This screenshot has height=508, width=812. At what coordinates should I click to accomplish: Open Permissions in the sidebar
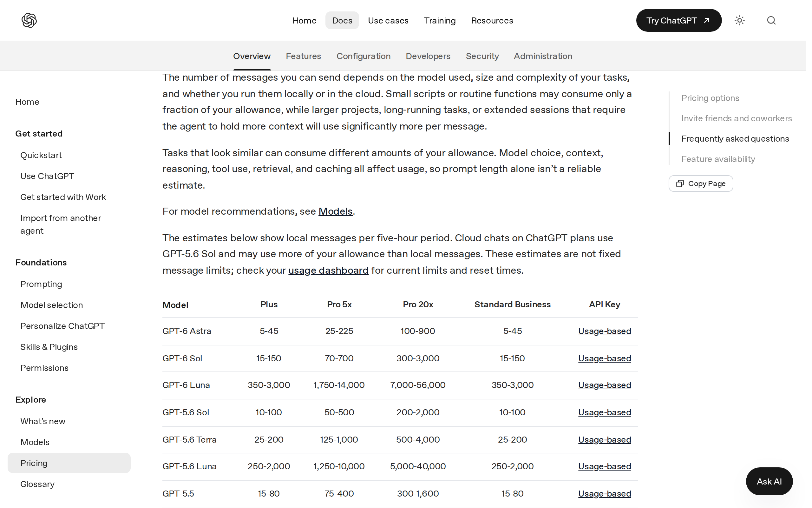point(44,368)
